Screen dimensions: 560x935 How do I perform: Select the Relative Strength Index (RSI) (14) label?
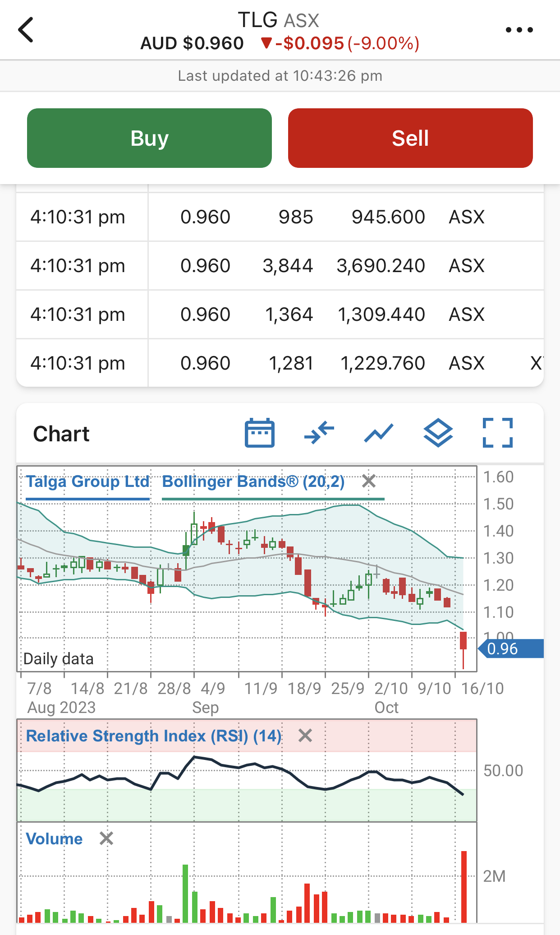(154, 736)
